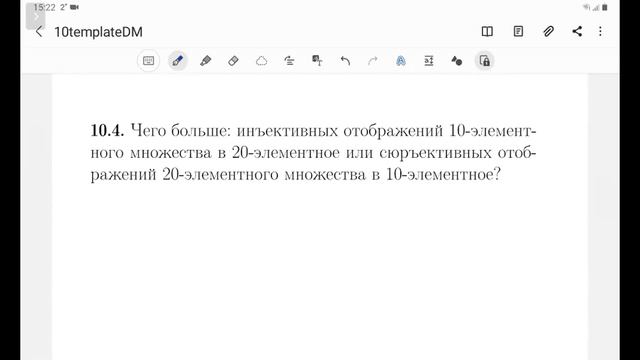Attach a file with paperclip icon

(548, 31)
